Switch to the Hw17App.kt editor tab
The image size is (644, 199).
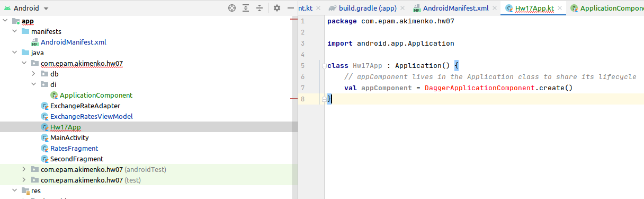point(534,8)
